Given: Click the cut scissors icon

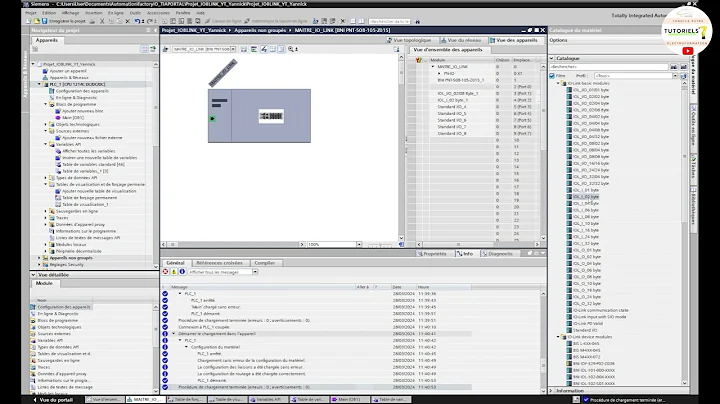Looking at the screenshot, I should [102, 21].
